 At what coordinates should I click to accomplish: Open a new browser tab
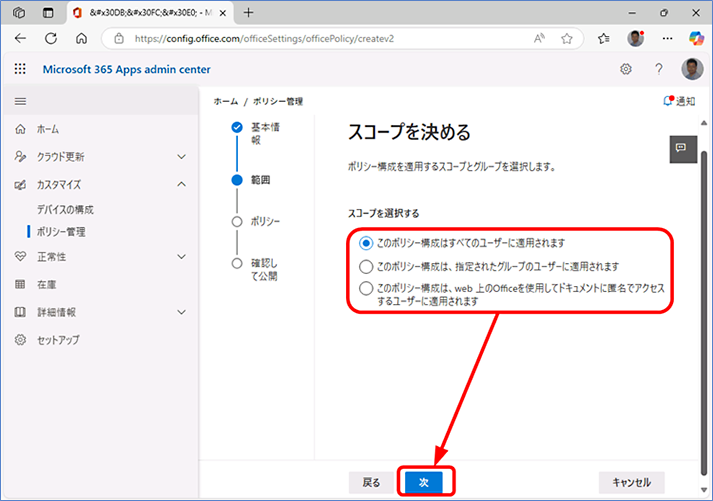(248, 13)
